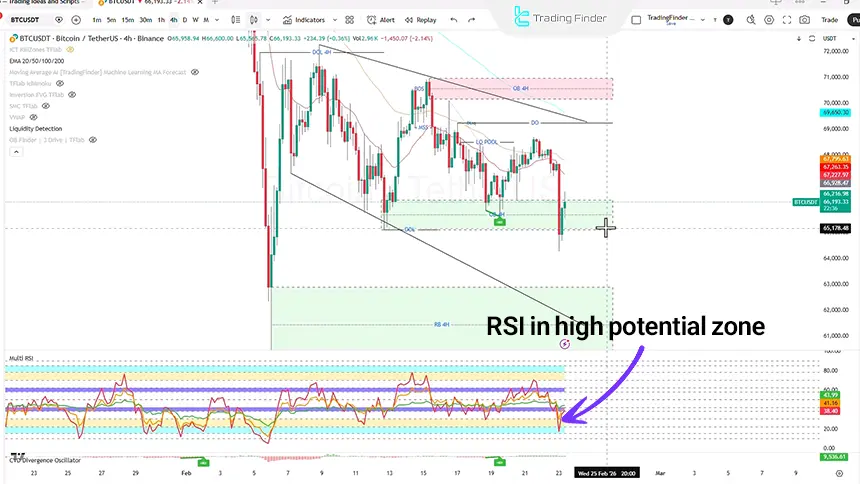Select the 4h timeframe
This screenshot has width=860, height=484.
(x=173, y=20)
